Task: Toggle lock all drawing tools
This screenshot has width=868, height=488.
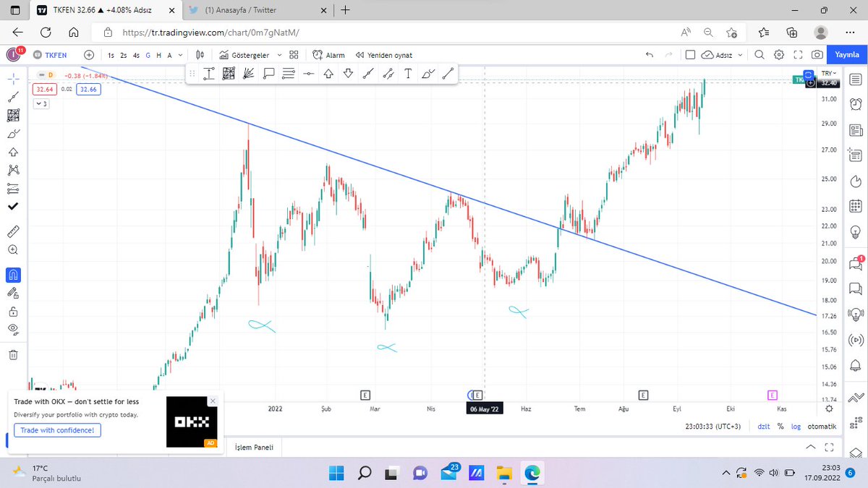Action: point(13,312)
